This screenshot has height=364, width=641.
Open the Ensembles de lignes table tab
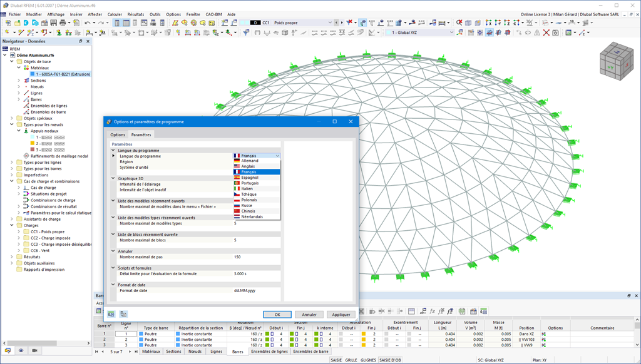tap(269, 351)
